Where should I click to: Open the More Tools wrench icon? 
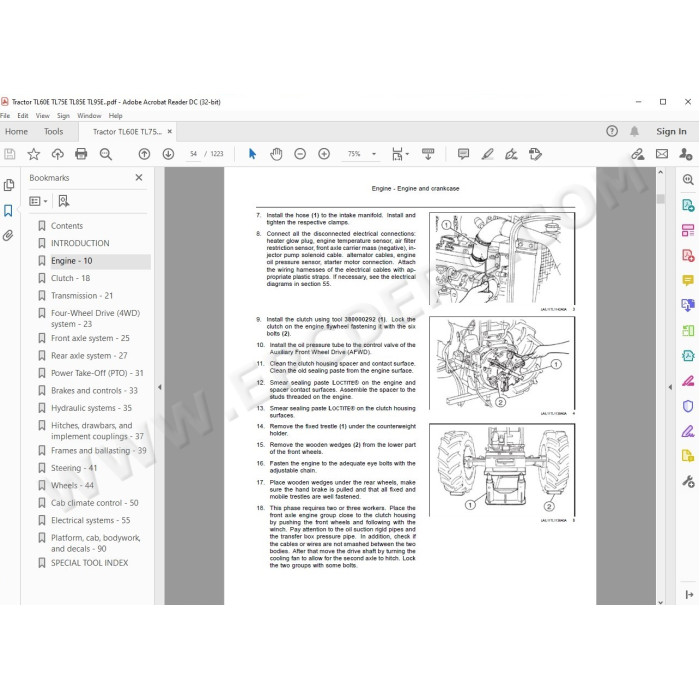click(x=688, y=481)
